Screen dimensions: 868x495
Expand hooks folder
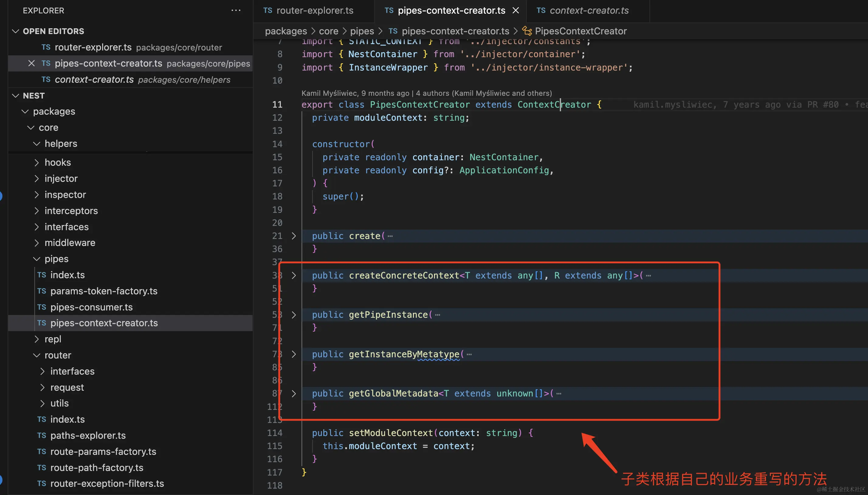tap(36, 162)
